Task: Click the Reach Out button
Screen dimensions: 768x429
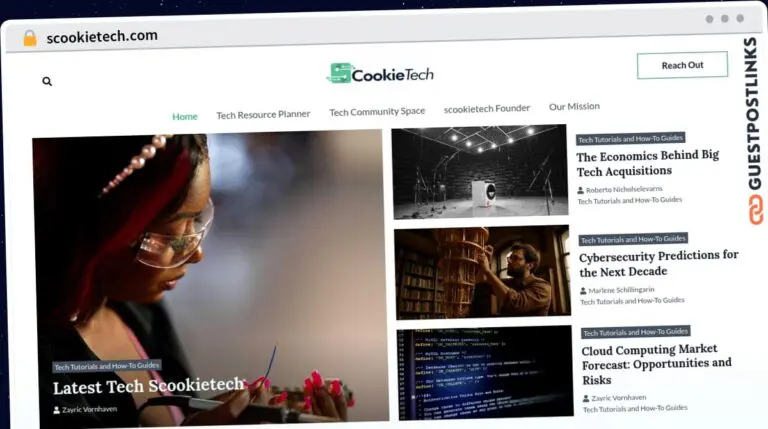Action: pyautogui.click(x=682, y=65)
